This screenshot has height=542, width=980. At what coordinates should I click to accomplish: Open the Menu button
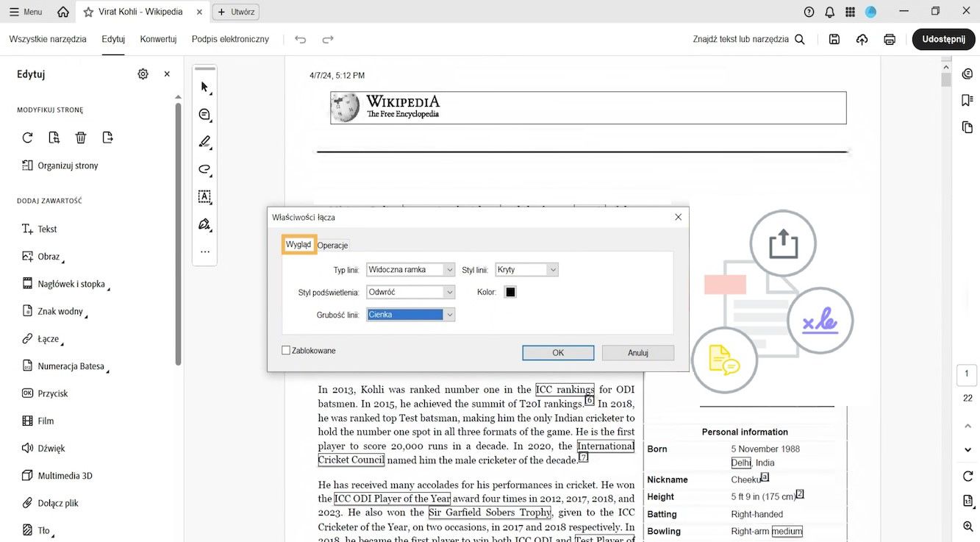click(x=26, y=12)
